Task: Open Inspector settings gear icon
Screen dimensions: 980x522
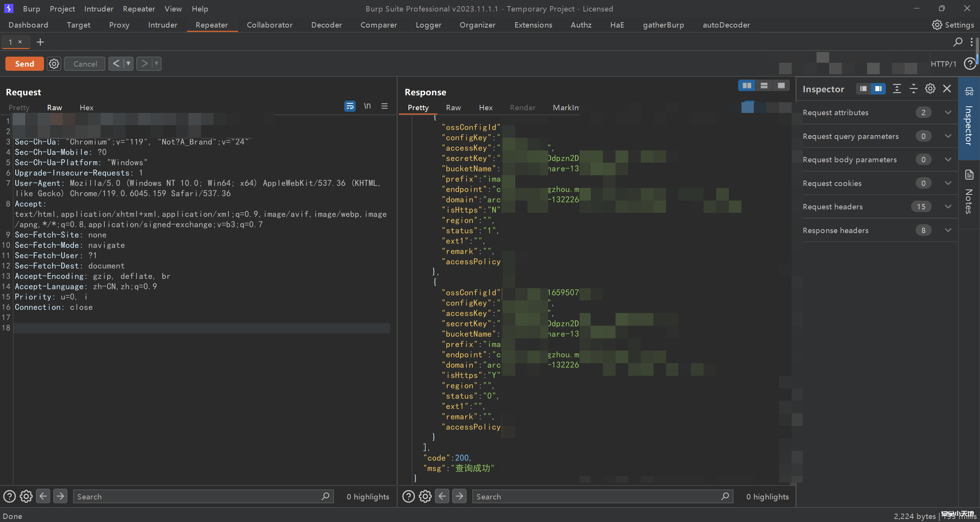Action: [930, 89]
